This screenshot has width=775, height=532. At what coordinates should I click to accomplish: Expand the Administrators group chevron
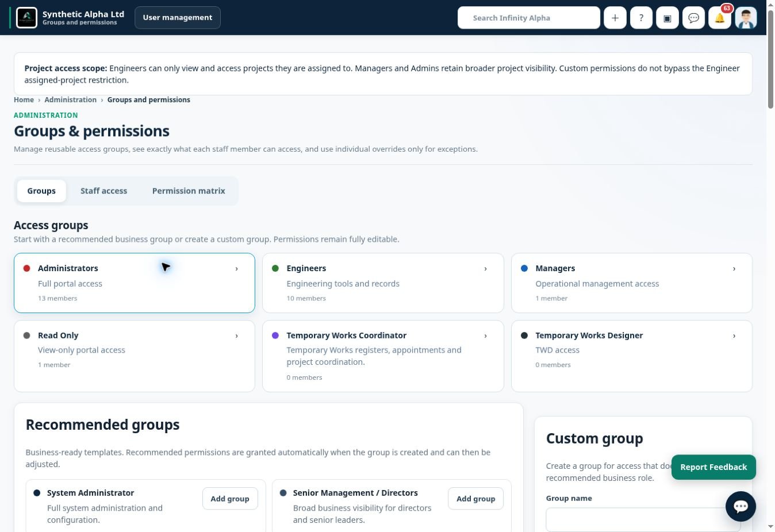(236, 268)
